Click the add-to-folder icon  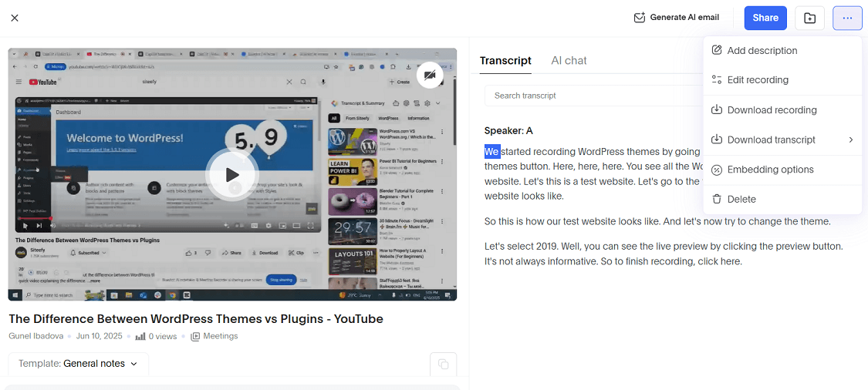tap(809, 18)
